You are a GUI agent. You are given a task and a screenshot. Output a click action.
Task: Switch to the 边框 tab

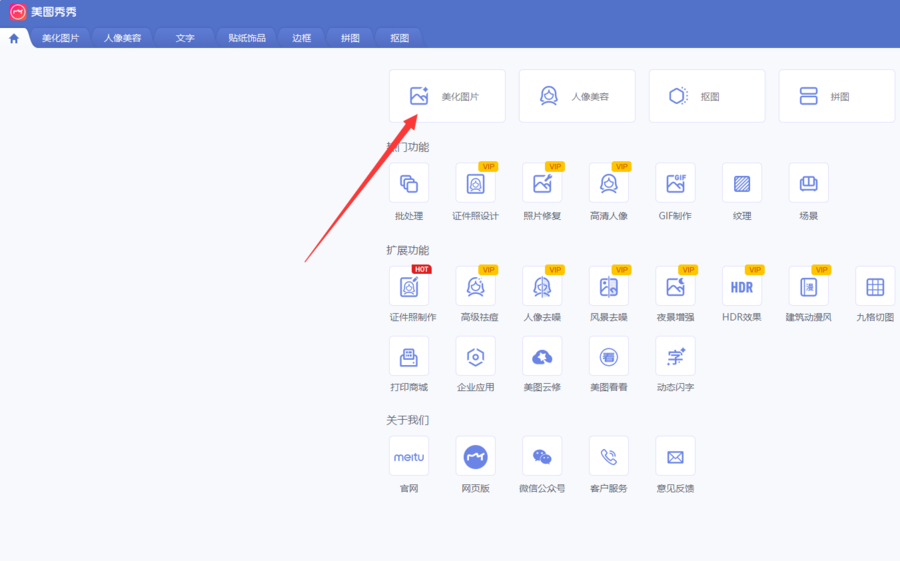(x=301, y=38)
